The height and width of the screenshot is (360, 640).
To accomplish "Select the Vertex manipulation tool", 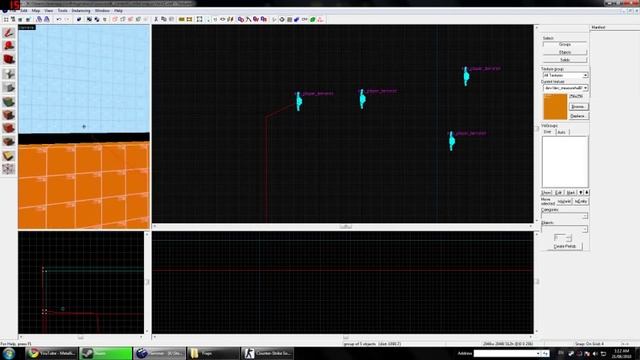I will point(9,169).
